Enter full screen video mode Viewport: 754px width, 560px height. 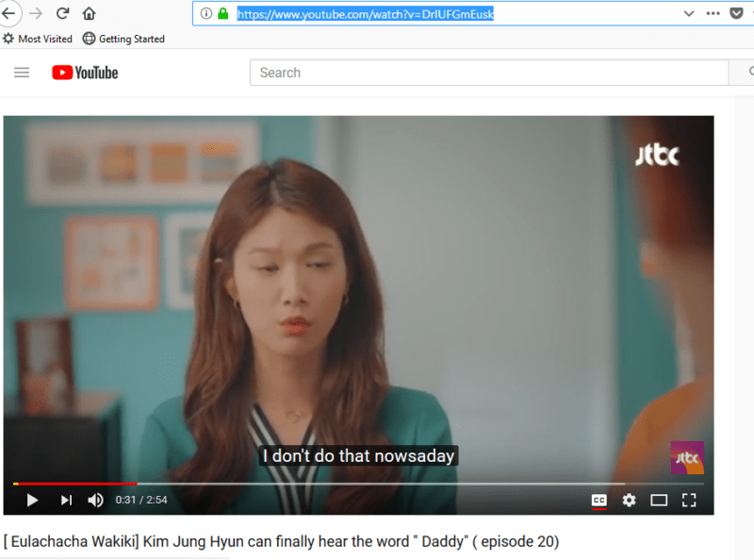click(x=689, y=501)
